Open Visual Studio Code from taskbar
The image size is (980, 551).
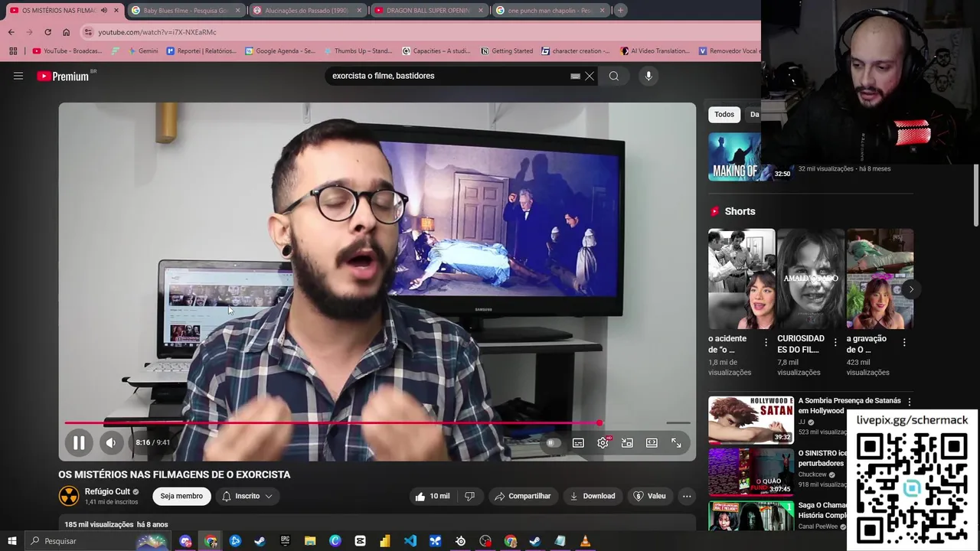410,541
